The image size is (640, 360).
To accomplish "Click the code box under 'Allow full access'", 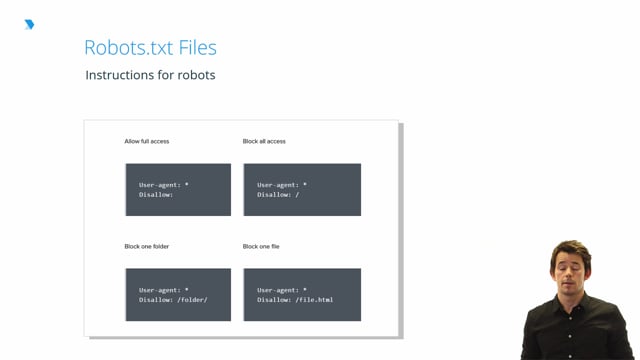I will tap(178, 190).
